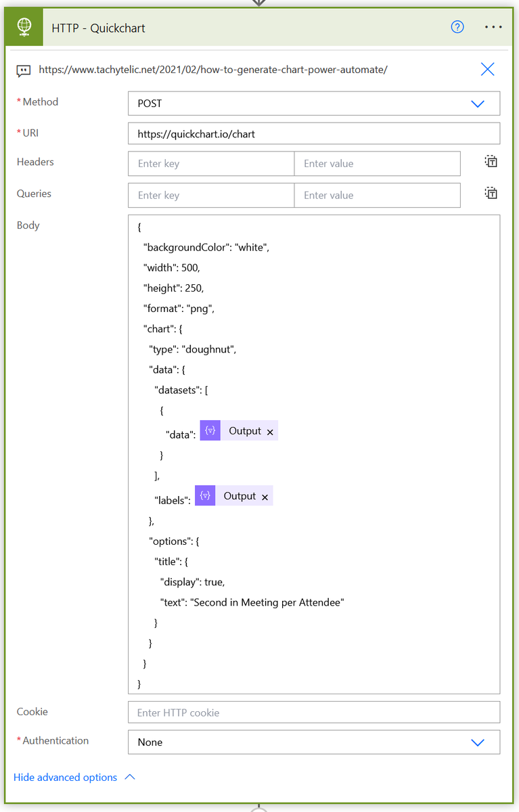Screen dimensions: 519x812
Task: Click the Enter HTTP cookie field
Action: (314, 713)
